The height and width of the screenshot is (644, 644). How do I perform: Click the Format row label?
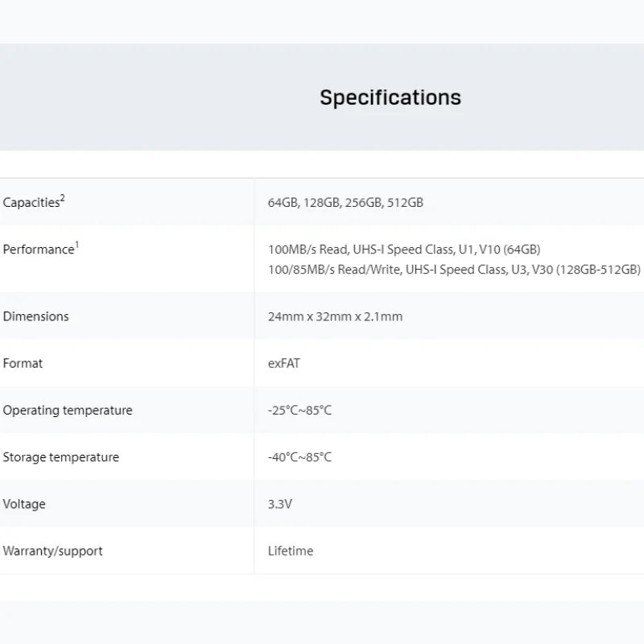[x=23, y=363]
